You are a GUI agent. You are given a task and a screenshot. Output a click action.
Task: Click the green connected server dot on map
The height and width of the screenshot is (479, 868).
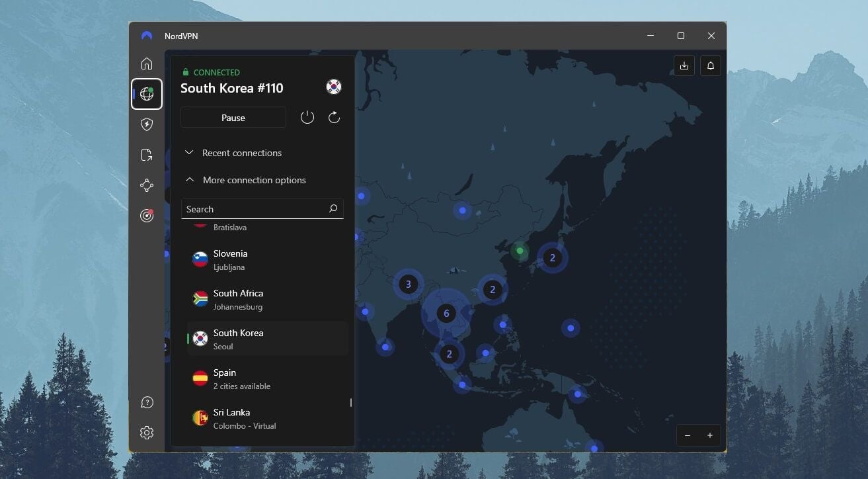click(520, 251)
